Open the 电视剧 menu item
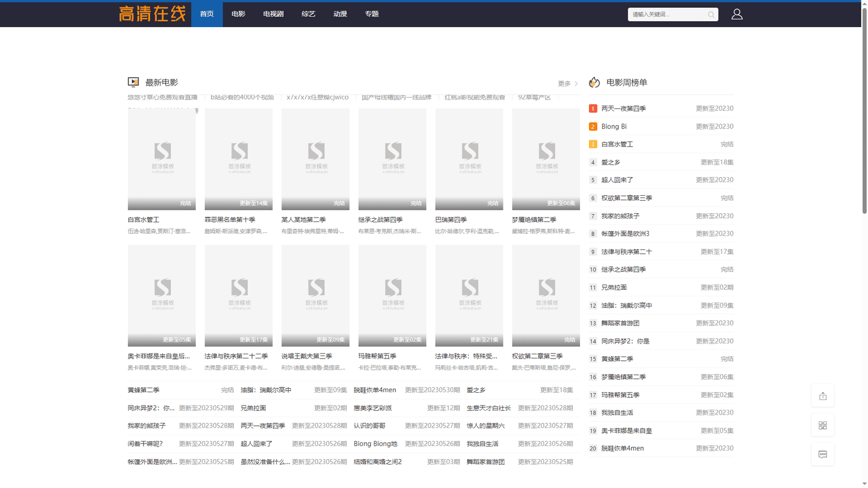 click(273, 14)
